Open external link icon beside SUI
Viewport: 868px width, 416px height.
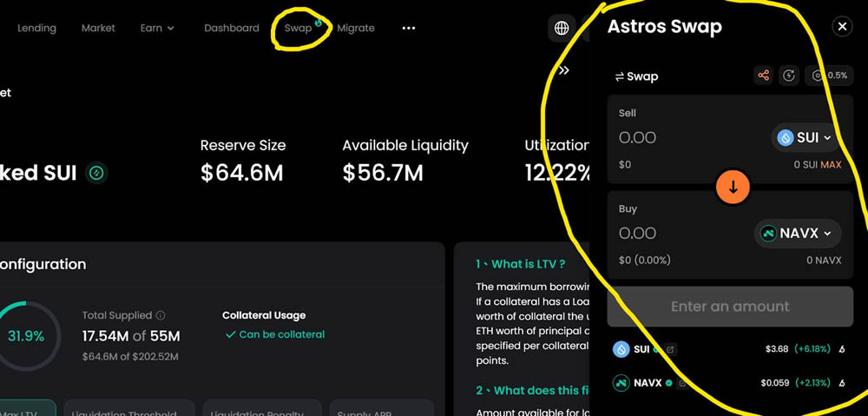(670, 349)
